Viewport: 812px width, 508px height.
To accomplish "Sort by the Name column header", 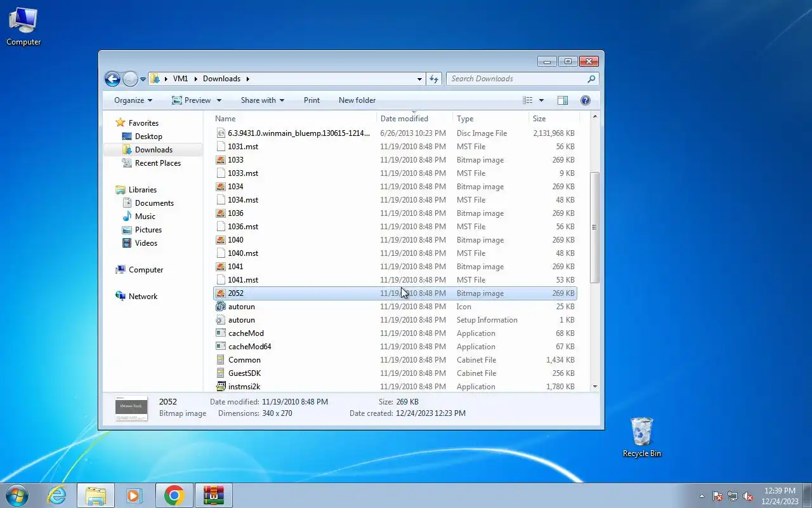I will [x=294, y=119].
